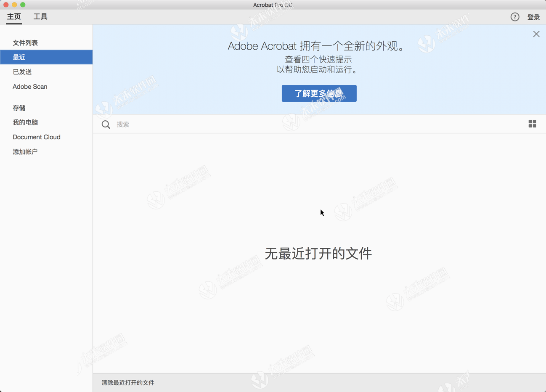
Task: Open 我的电脑 storage location
Action: click(25, 122)
